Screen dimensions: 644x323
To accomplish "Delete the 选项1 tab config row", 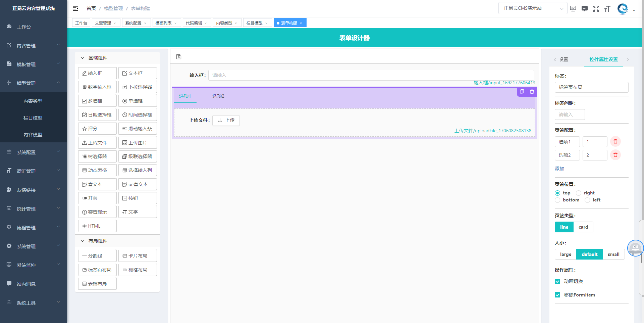I will pos(615,142).
